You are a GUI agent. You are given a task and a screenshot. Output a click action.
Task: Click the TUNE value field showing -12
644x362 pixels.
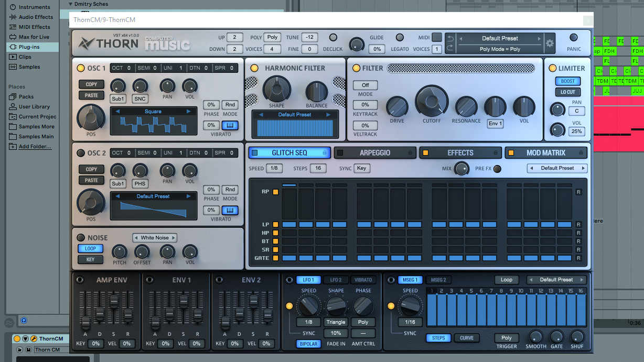coord(309,37)
